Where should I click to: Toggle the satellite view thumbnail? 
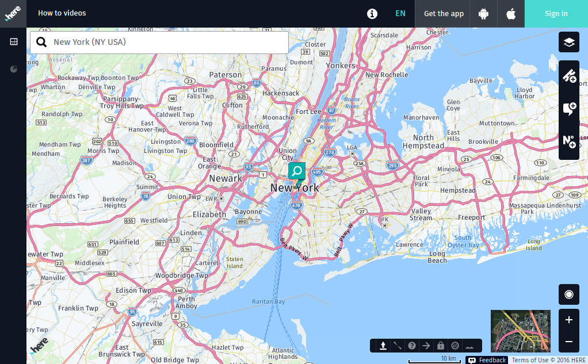tap(520, 332)
